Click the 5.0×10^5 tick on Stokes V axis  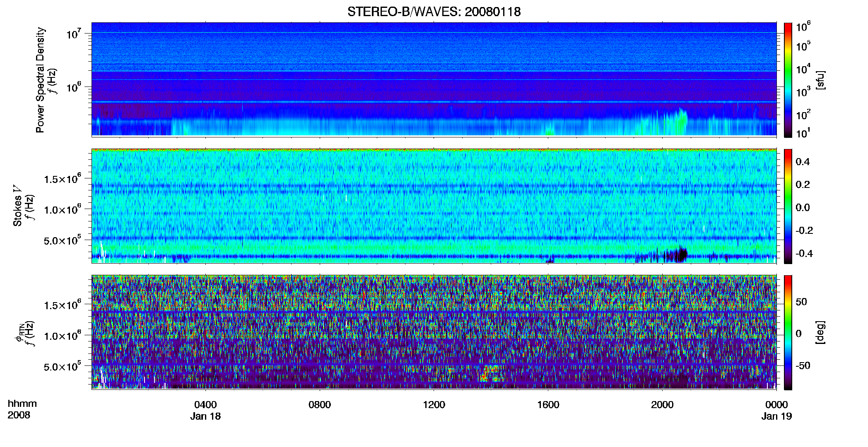tap(62, 240)
